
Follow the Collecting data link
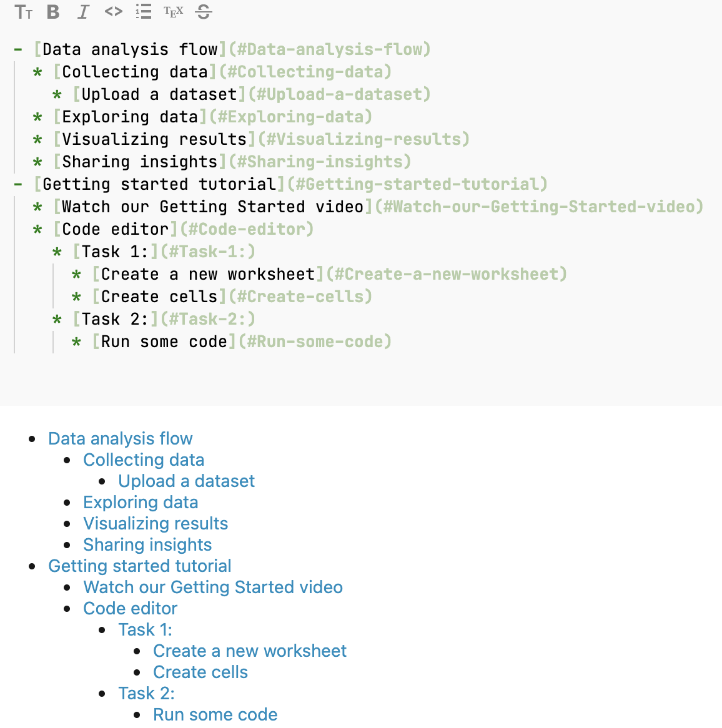[x=144, y=460]
